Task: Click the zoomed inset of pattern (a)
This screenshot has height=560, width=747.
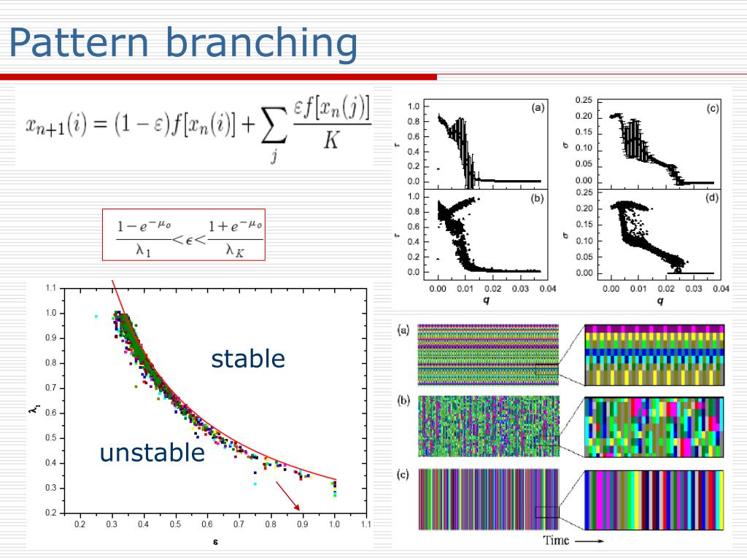Action: click(x=654, y=355)
